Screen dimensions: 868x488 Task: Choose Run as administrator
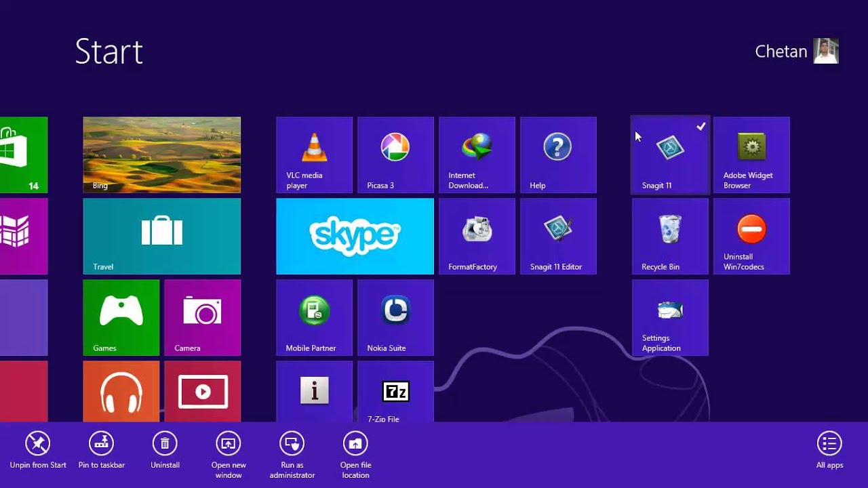(292, 455)
